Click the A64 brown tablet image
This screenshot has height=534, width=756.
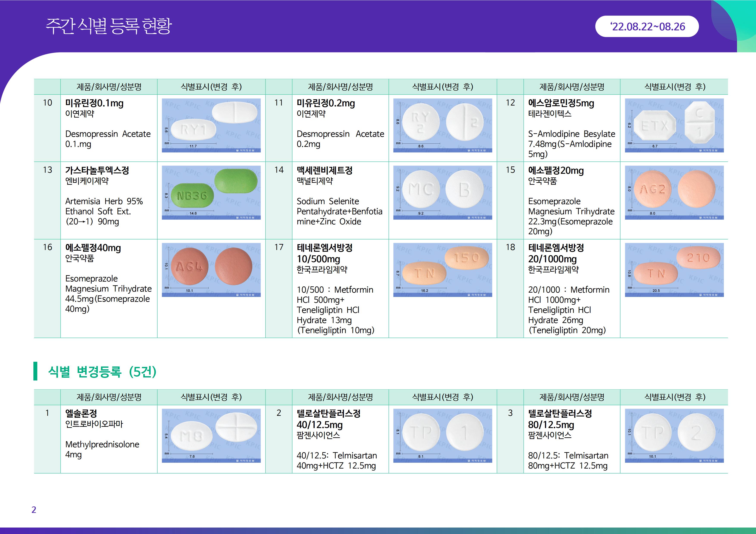click(x=211, y=270)
